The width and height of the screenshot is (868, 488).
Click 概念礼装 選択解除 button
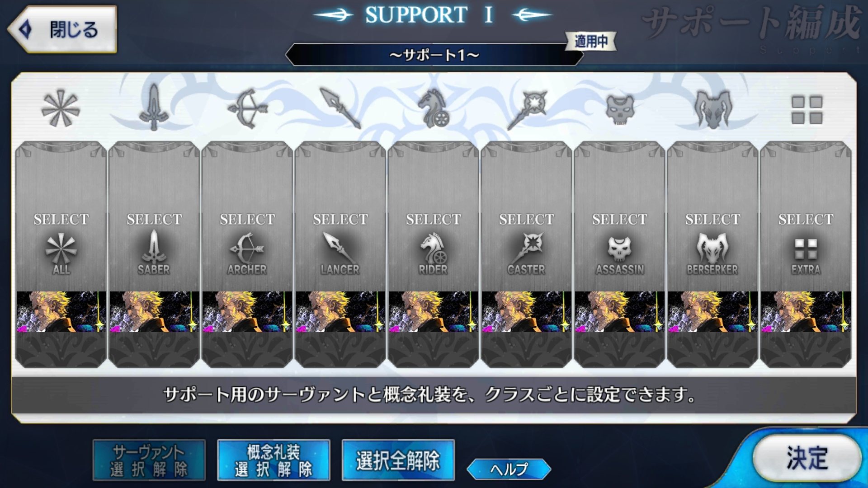click(274, 460)
